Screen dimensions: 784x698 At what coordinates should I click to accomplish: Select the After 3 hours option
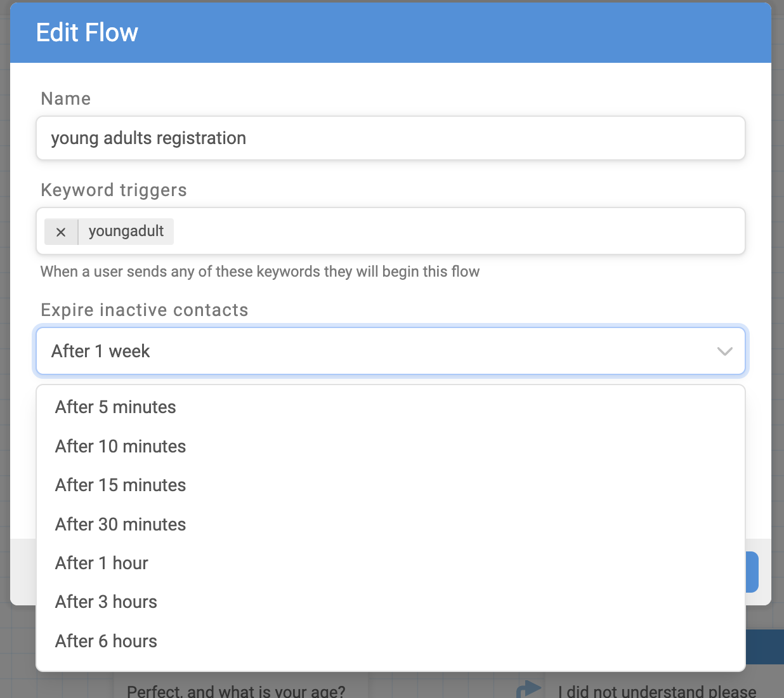(105, 602)
